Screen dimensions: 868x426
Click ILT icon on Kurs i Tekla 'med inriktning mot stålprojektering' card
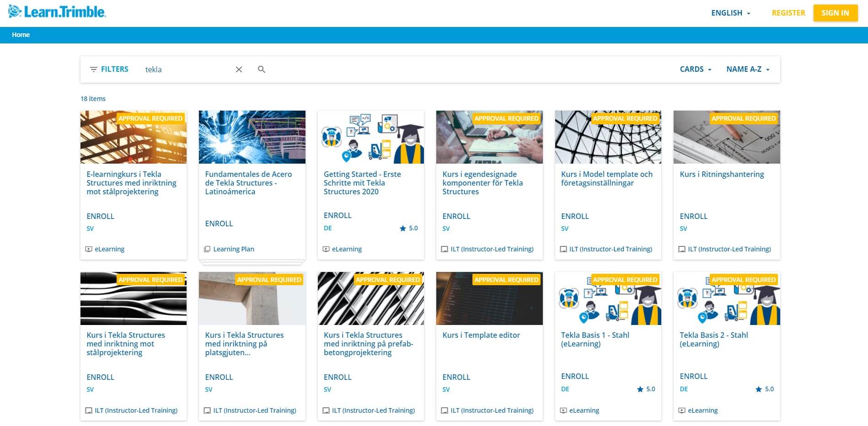click(x=89, y=410)
